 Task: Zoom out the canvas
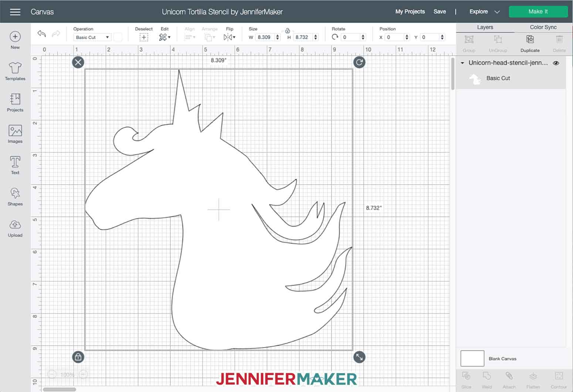[52, 375]
